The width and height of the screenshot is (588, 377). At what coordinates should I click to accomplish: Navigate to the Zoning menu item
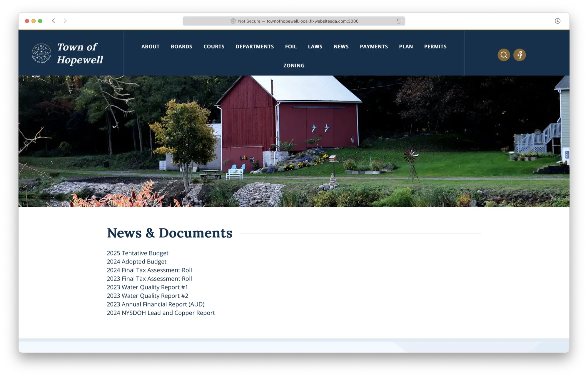pyautogui.click(x=294, y=66)
